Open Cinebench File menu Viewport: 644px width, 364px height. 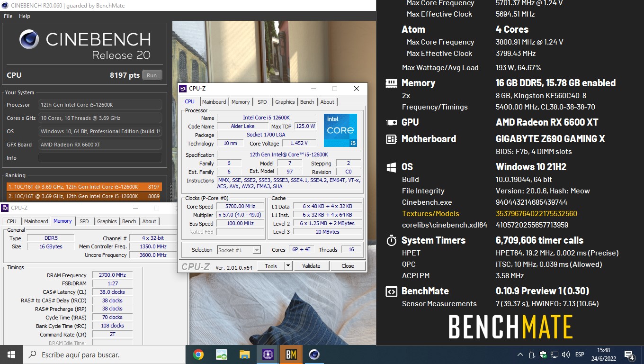[8, 16]
